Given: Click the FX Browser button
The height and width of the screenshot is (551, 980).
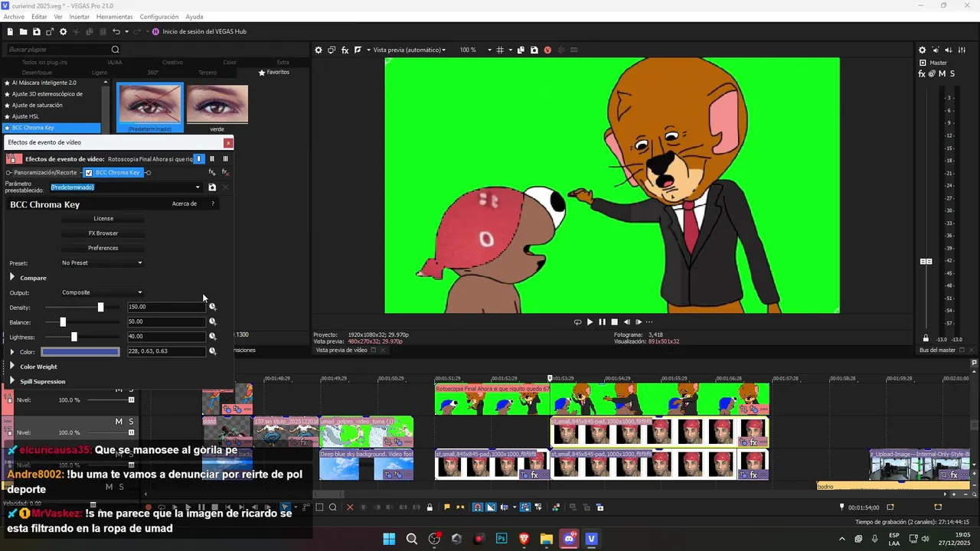Looking at the screenshot, I should click(x=103, y=233).
